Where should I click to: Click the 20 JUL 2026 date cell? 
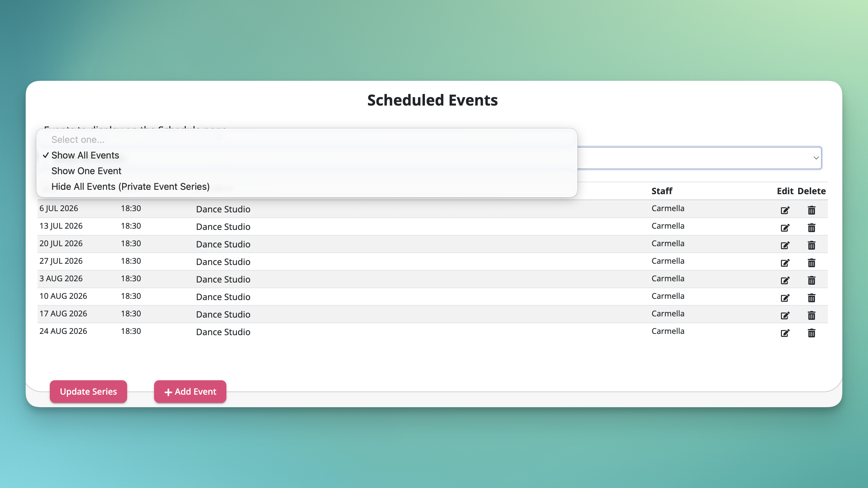click(x=61, y=243)
